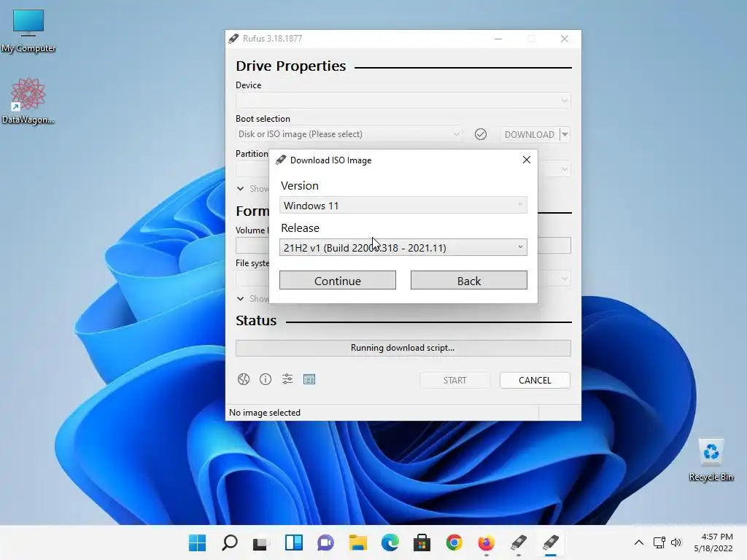Open Widgets from the taskbar
This screenshot has width=747, height=560.
293,542
